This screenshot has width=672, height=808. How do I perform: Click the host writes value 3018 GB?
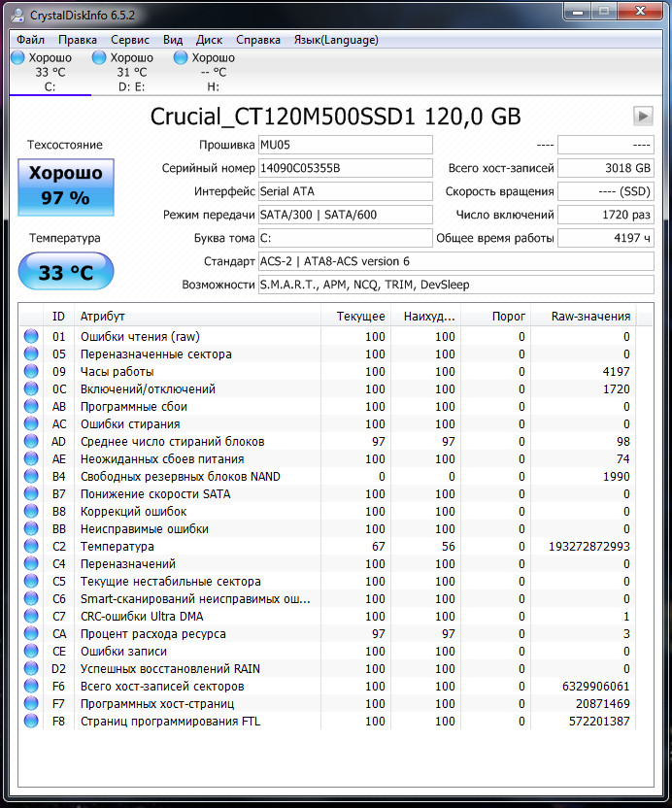coord(606,168)
